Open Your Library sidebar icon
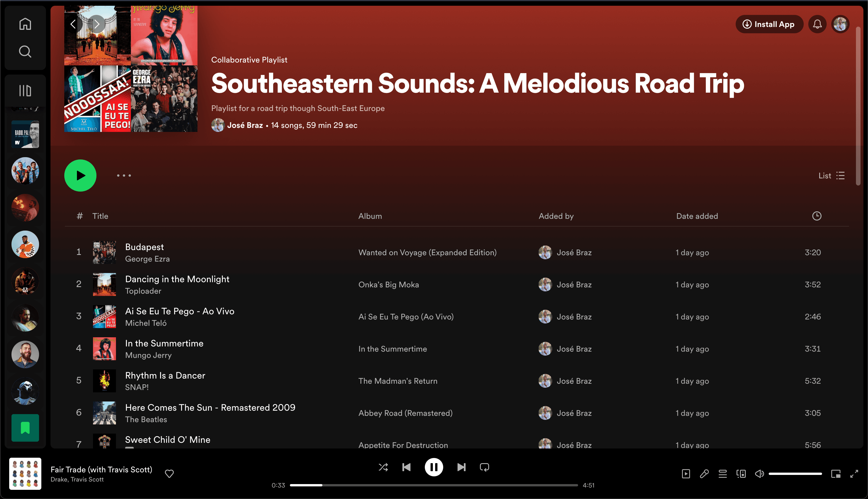Screen dimensions: 868x499 [25, 91]
